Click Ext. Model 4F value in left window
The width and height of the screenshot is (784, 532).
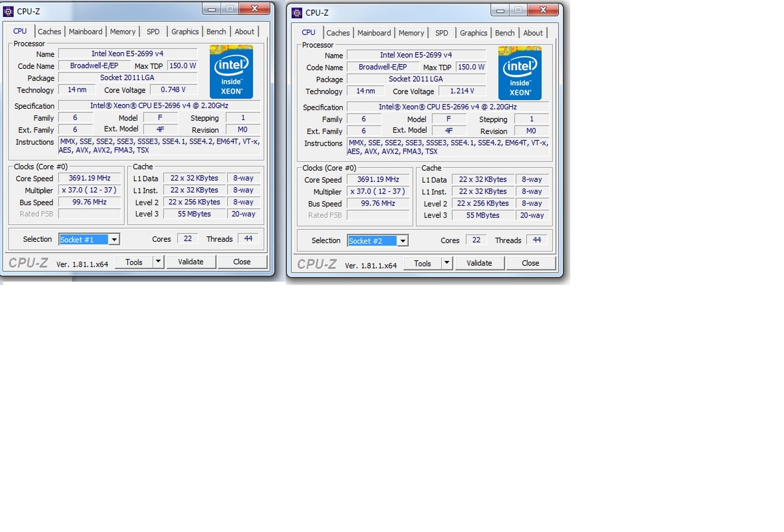[160, 130]
